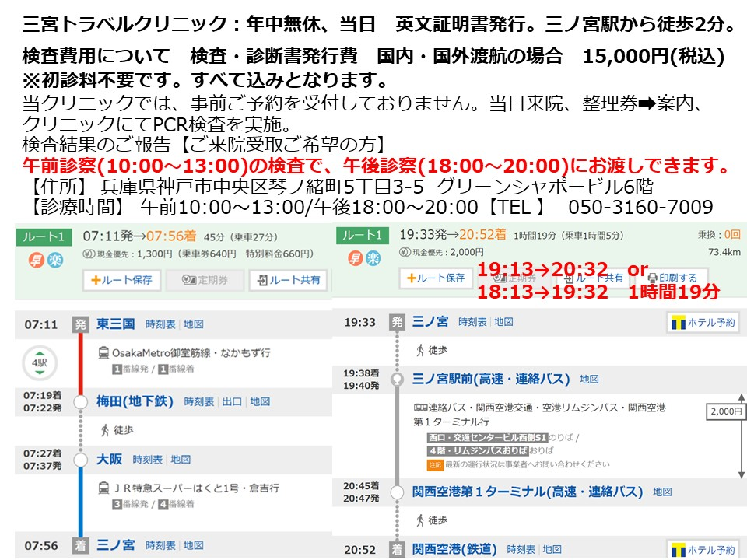Viewport: 747px width, 560px height.
Task: Click the 07:11発→07:56着 time heading
Action: tap(139, 236)
